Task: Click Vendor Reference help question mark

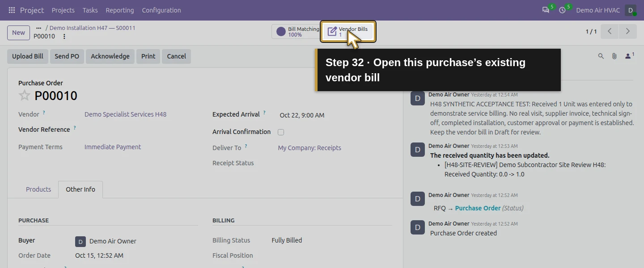Action: click(x=75, y=128)
